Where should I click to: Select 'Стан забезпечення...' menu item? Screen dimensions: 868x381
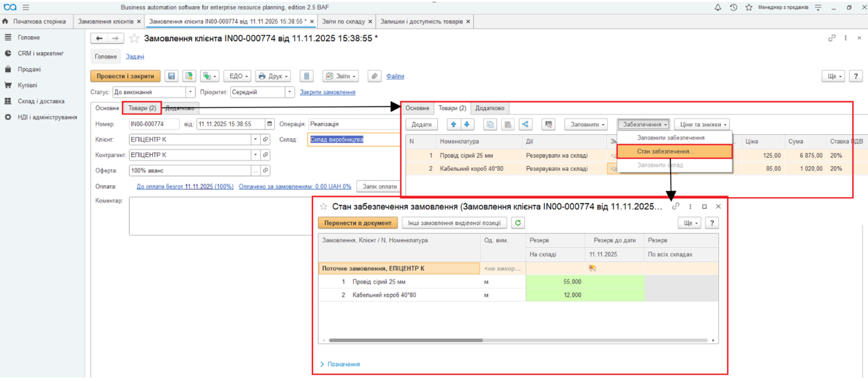click(666, 151)
